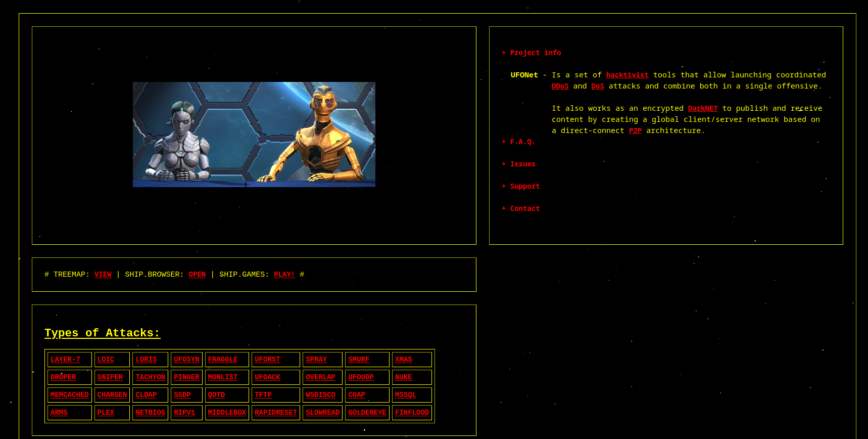Go to the RAPIDRESET link
Image resolution: width=868 pixels, height=439 pixels.
[276, 413]
